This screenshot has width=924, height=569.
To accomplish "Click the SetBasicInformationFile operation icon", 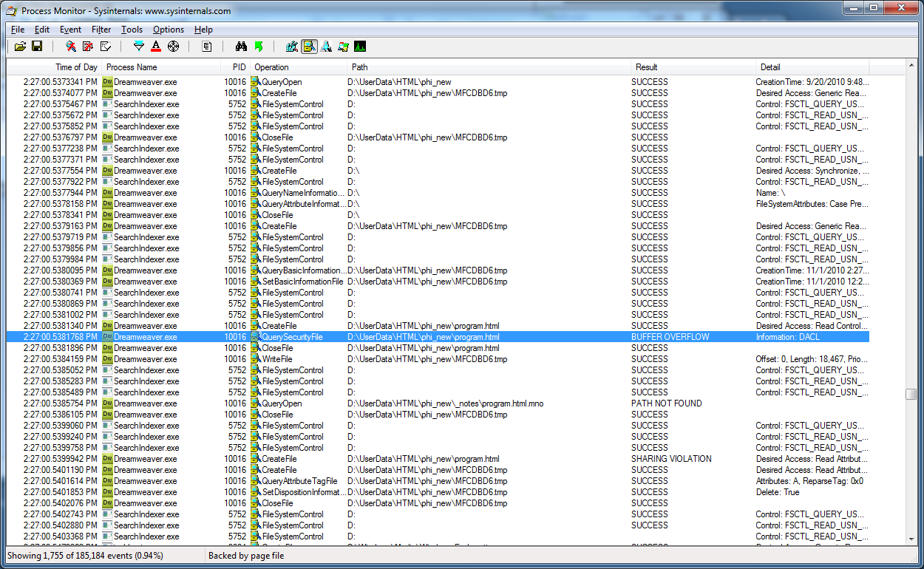I will [256, 282].
